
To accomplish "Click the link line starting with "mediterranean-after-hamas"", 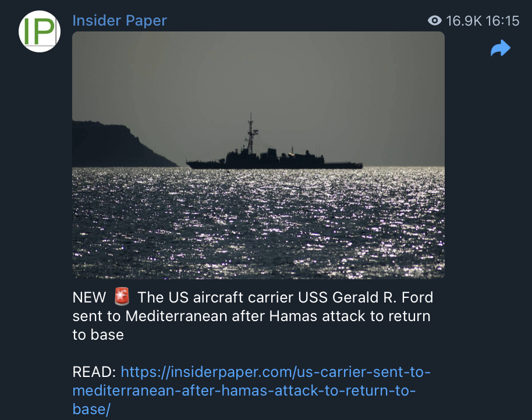I will (x=244, y=390).
